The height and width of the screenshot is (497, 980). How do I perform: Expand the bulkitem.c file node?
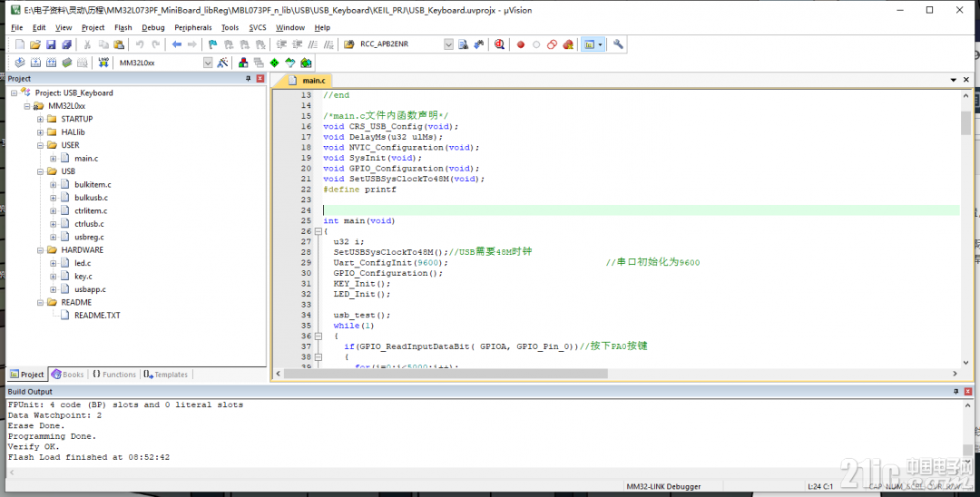click(x=54, y=184)
